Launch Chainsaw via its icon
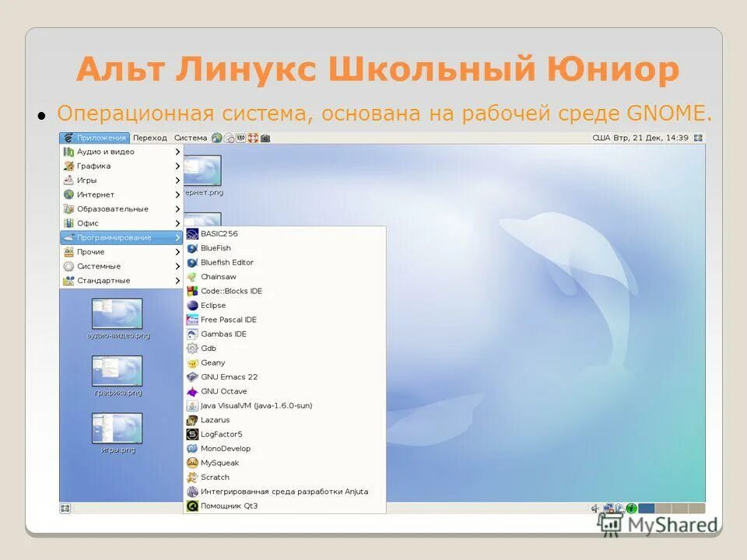 pos(192,277)
